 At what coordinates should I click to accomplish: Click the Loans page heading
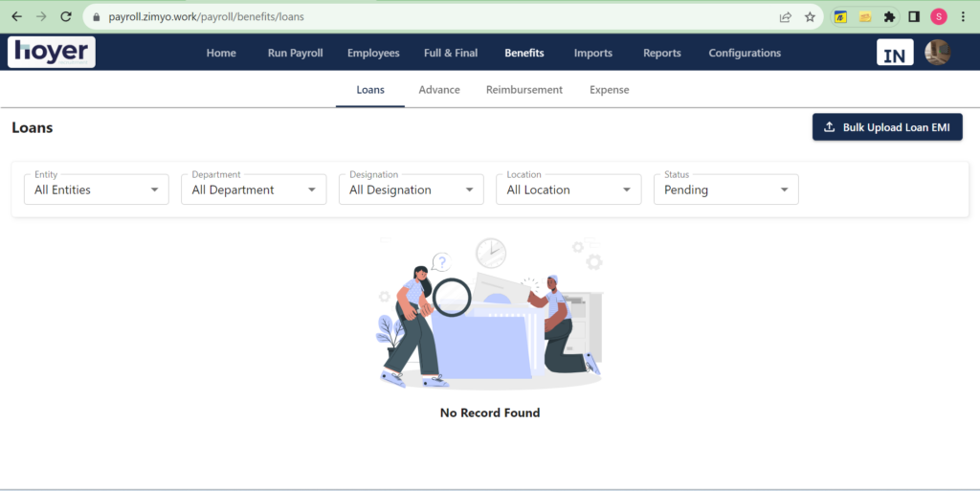pos(33,127)
